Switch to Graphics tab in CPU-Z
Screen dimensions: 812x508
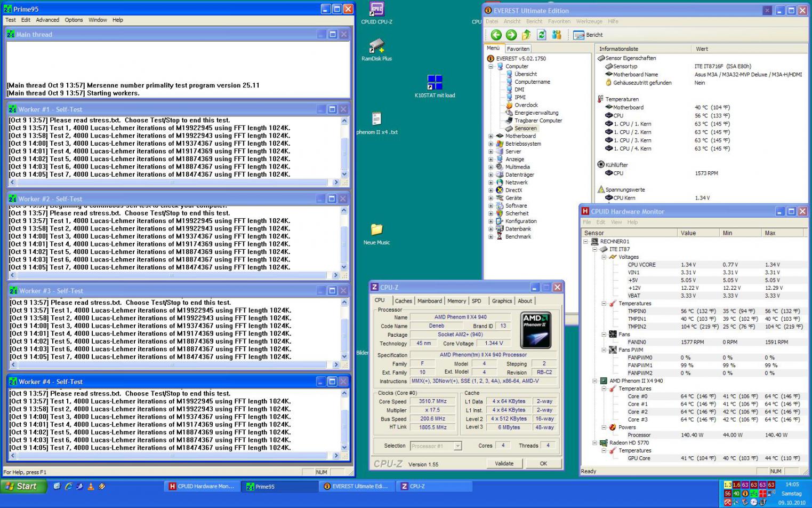[x=502, y=301]
